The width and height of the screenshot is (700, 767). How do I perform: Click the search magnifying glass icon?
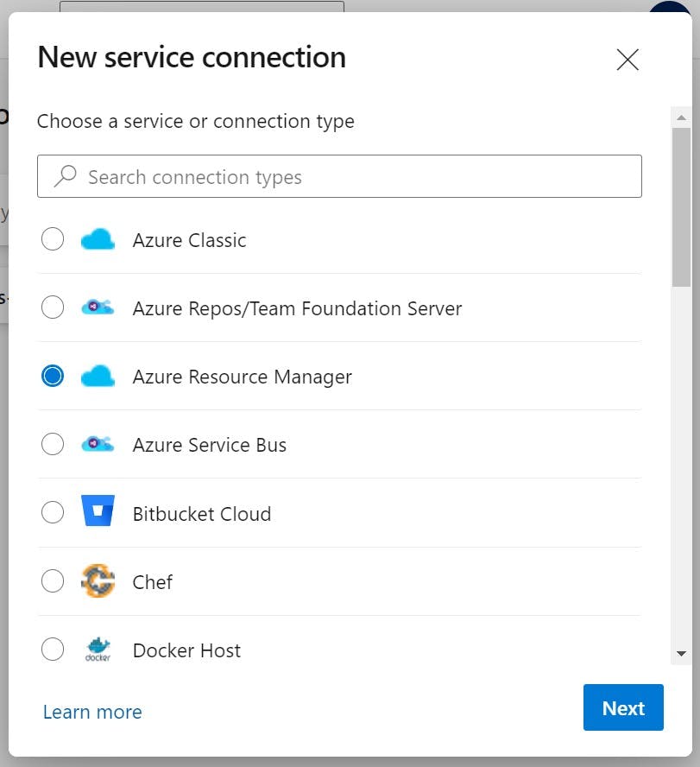[65, 175]
